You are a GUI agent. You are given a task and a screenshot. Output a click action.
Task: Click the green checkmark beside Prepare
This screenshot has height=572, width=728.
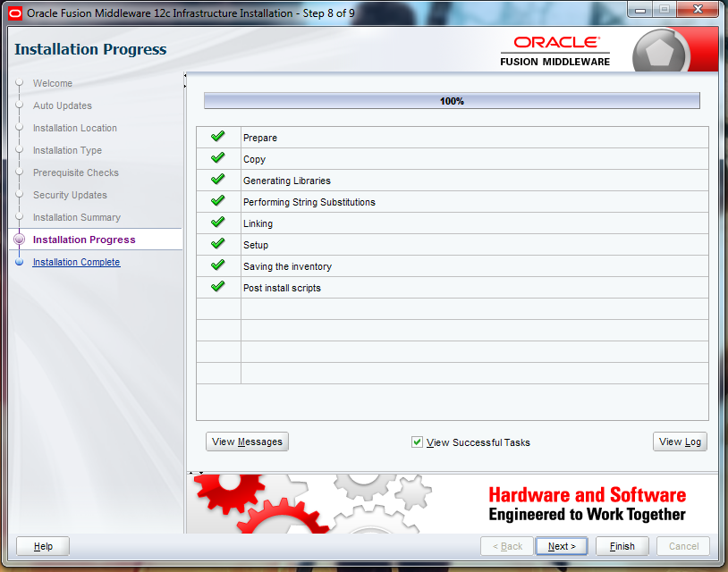[x=217, y=137]
